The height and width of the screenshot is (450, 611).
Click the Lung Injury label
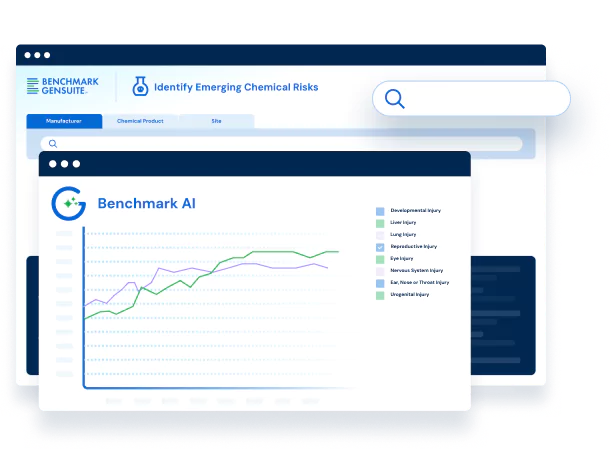point(403,235)
